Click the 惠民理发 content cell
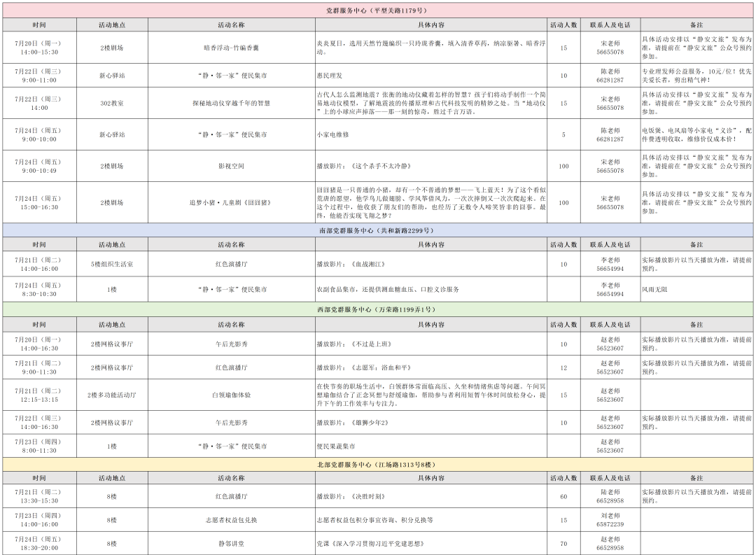Screen dimensions: 756x555 click(431, 76)
